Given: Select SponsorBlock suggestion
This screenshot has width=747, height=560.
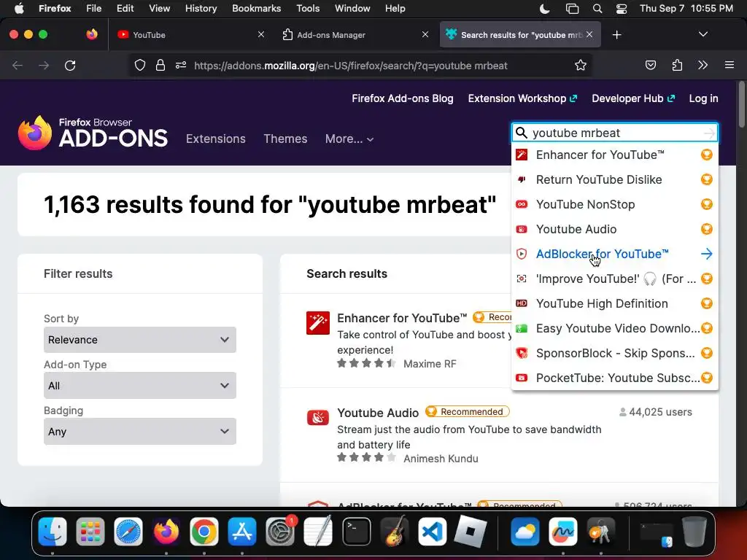Looking at the screenshot, I should click(614, 353).
